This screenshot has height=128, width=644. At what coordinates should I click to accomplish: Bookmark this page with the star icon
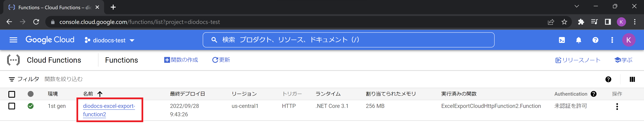(x=564, y=22)
